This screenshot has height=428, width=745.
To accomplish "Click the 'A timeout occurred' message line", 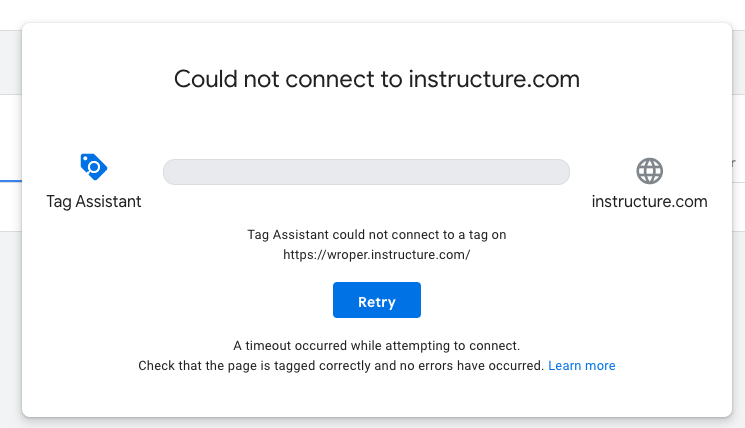I will point(376,346).
